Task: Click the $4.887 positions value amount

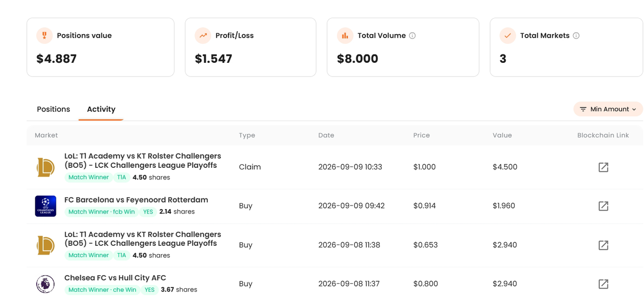Action: [x=56, y=59]
